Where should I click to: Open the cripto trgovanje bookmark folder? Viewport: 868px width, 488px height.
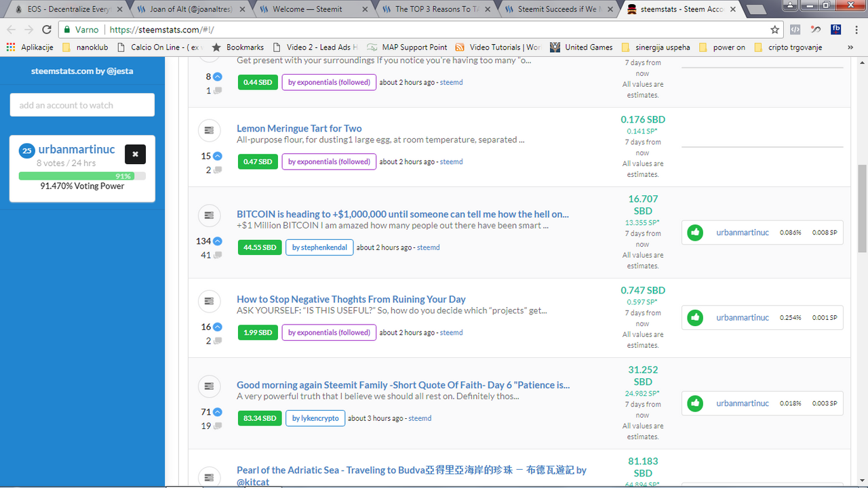787,47
